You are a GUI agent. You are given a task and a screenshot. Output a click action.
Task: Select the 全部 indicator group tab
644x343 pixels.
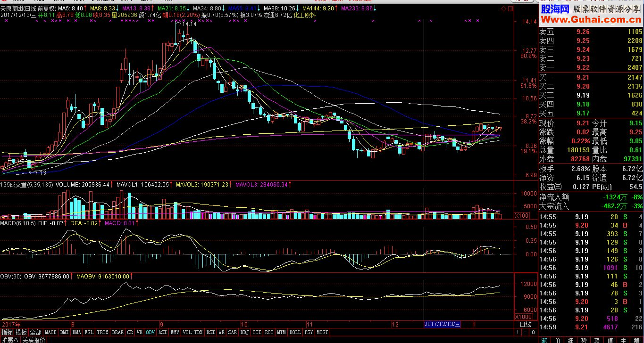click(36, 332)
